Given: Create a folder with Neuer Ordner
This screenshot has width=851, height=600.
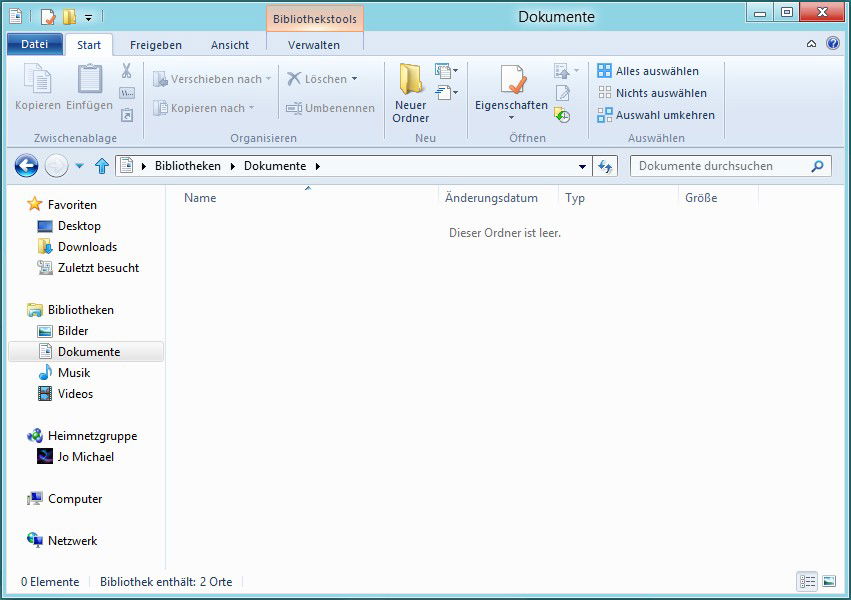Looking at the screenshot, I should tap(411, 93).
